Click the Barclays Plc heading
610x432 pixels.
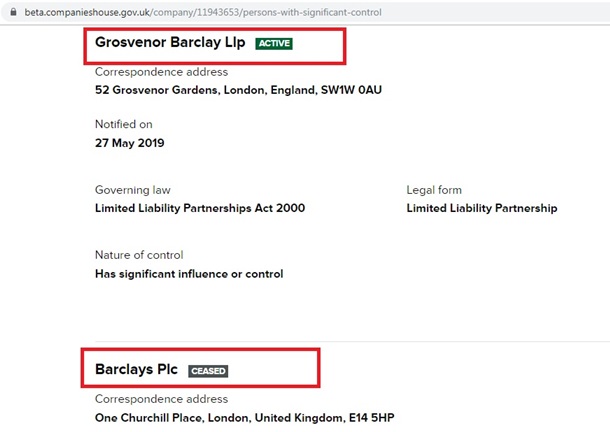(x=136, y=369)
